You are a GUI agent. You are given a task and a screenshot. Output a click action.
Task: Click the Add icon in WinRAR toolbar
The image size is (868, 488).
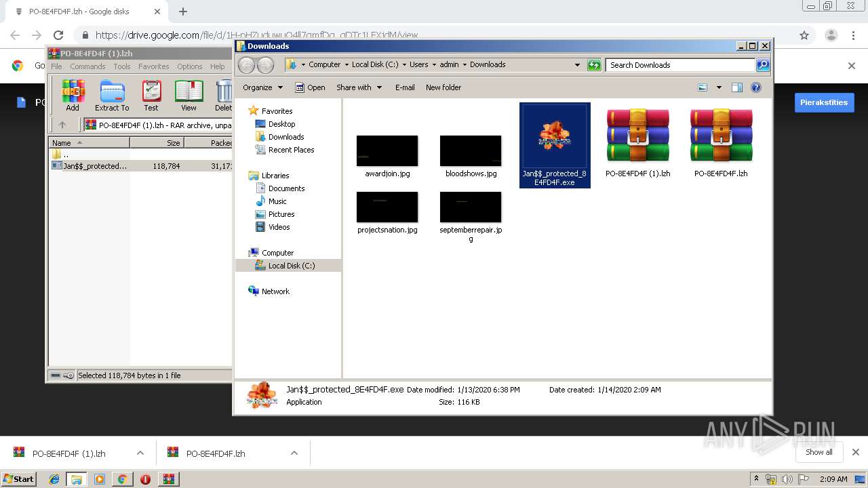pos(73,96)
